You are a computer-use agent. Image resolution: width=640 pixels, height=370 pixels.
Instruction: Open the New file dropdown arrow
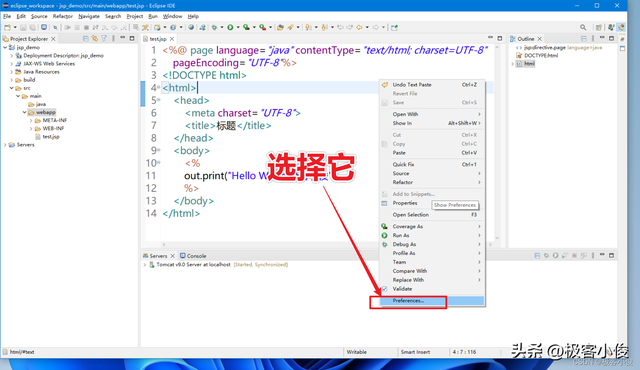[15, 27]
